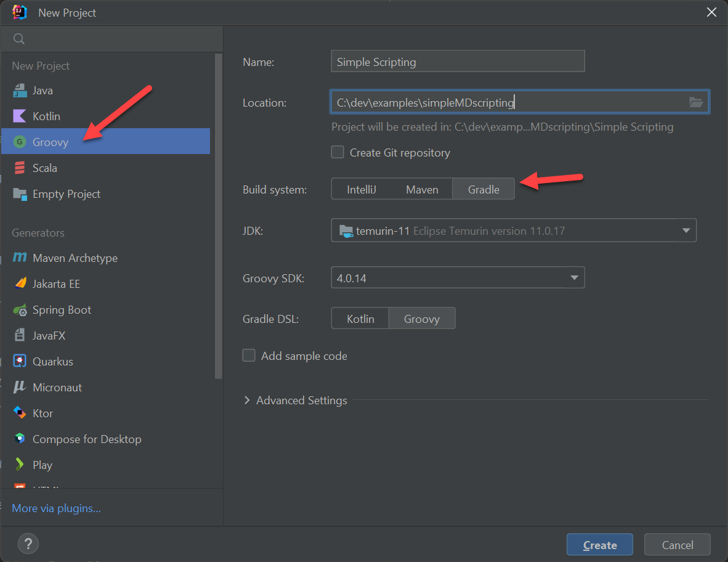The width and height of the screenshot is (728, 562).
Task: Open the Groovy SDK version dropdown
Action: pos(575,277)
